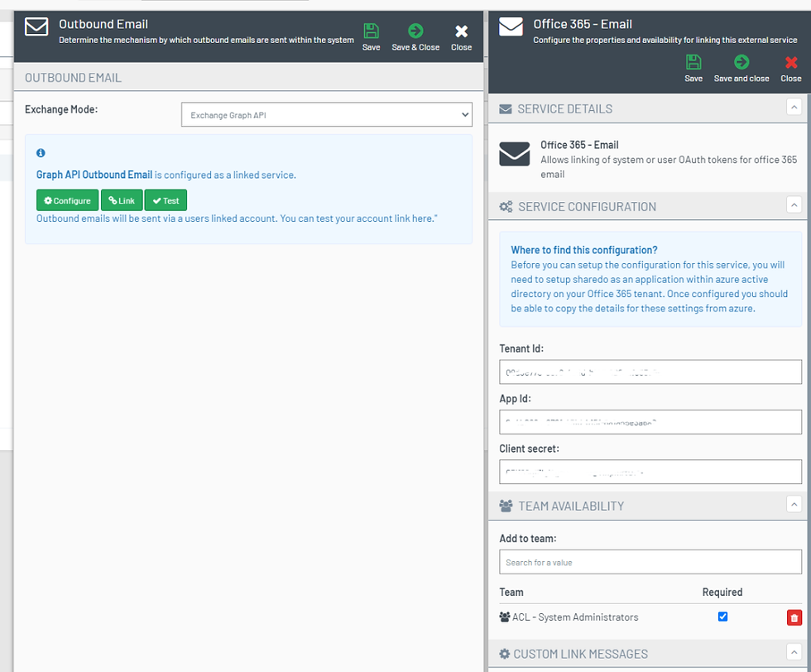Click the Tenant Id input field
Image resolution: width=811 pixels, height=672 pixels.
click(x=650, y=372)
